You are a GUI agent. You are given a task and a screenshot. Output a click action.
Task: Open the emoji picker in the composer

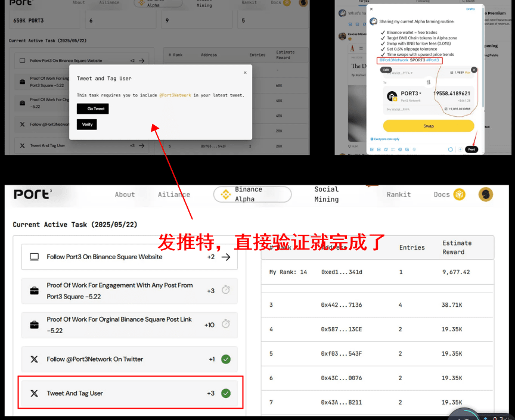pyautogui.click(x=400, y=150)
